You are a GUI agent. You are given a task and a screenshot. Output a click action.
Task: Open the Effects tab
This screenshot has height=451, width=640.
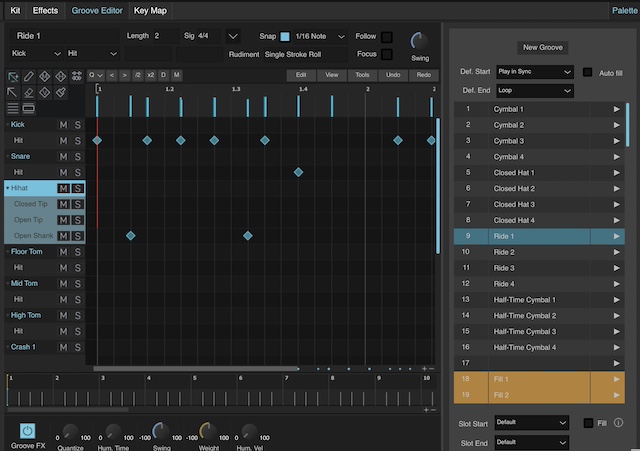click(x=45, y=10)
